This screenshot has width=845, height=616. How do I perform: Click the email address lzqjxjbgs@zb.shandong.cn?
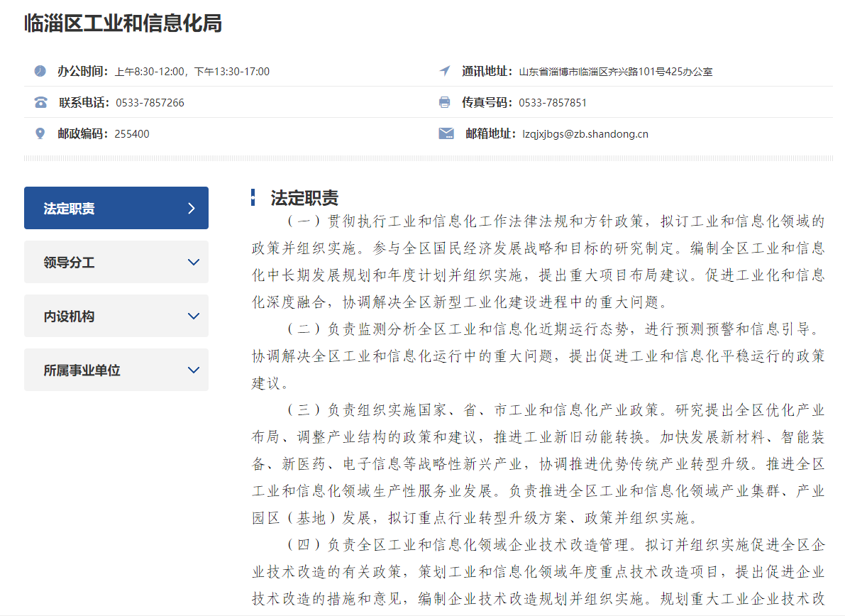point(585,134)
